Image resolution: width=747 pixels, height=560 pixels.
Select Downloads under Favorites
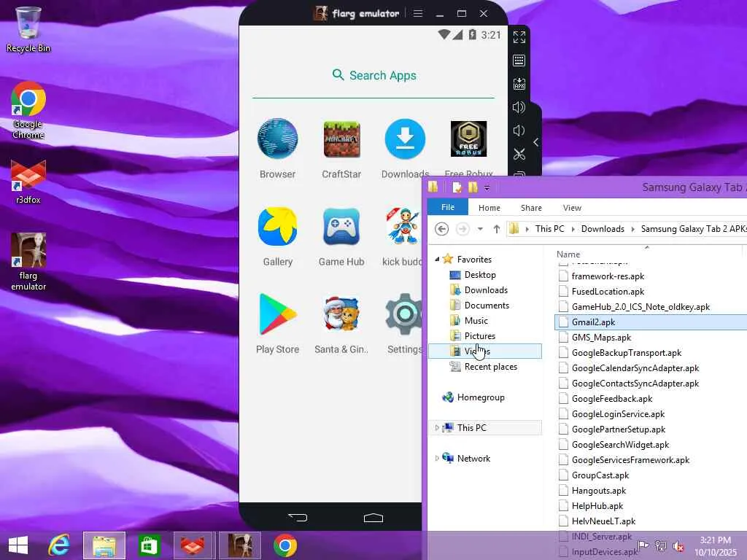tap(486, 290)
